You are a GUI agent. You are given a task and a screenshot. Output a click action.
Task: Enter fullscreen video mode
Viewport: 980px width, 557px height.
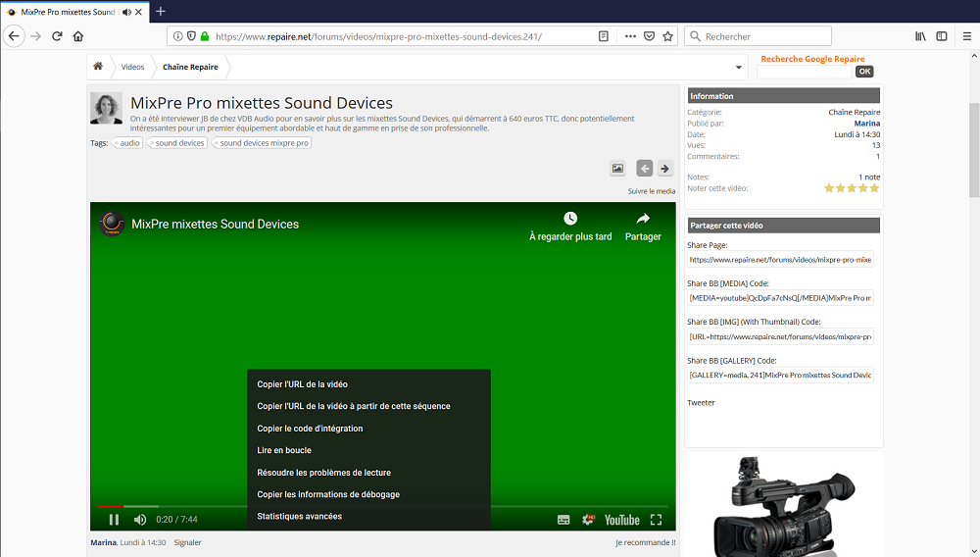[657, 520]
